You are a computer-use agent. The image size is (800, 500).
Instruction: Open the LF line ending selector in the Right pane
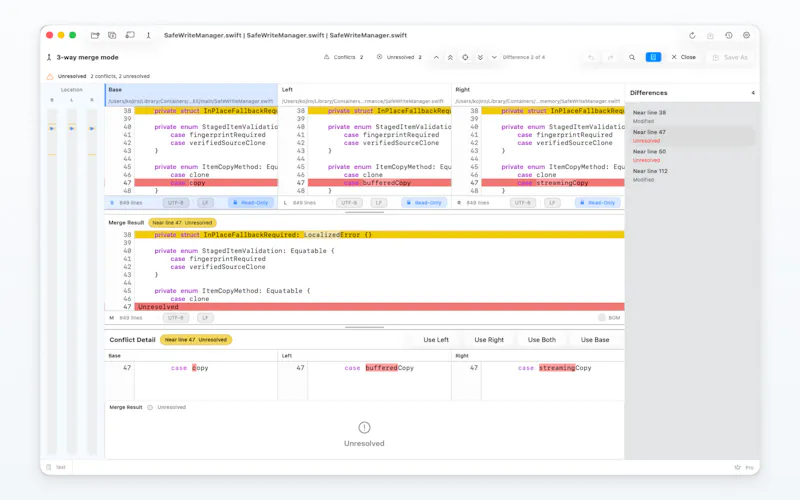(x=552, y=203)
